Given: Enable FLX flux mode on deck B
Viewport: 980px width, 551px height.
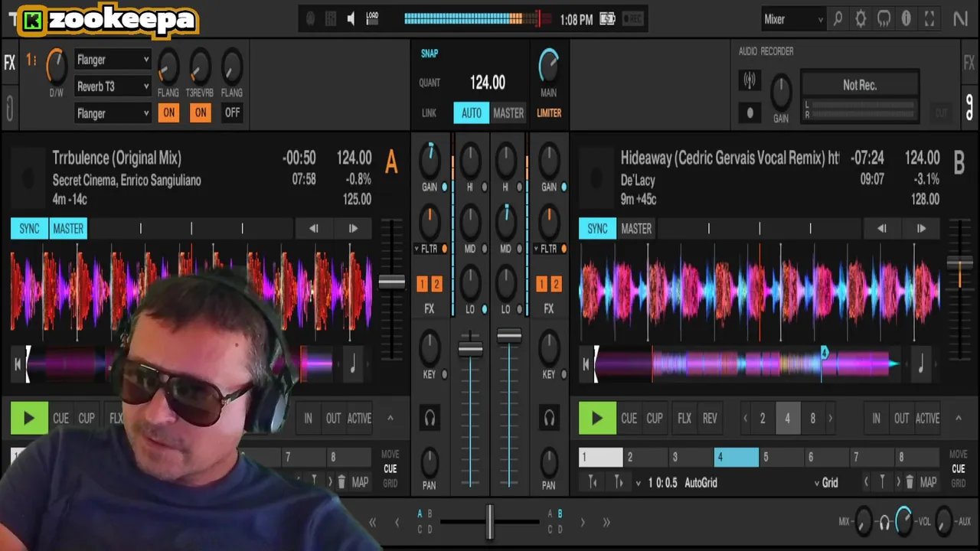Looking at the screenshot, I should coord(684,419).
